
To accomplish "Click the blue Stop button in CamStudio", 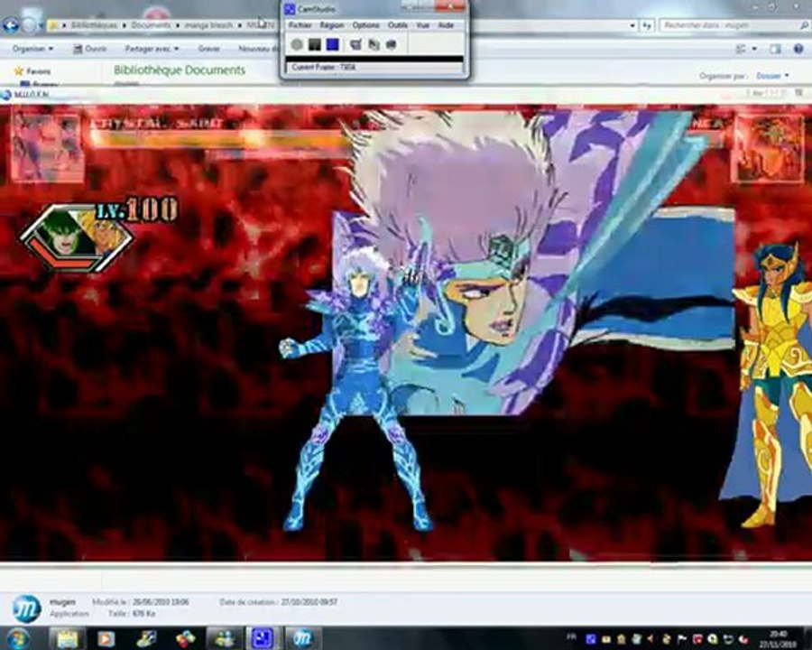I will click(x=332, y=44).
